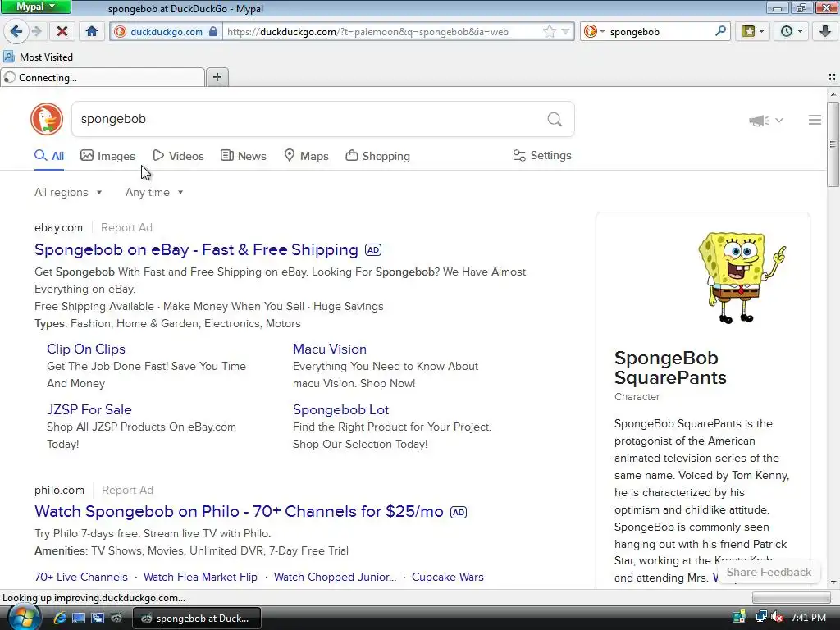The image size is (840, 630).
Task: Switch to the Maps tab
Action: (306, 156)
